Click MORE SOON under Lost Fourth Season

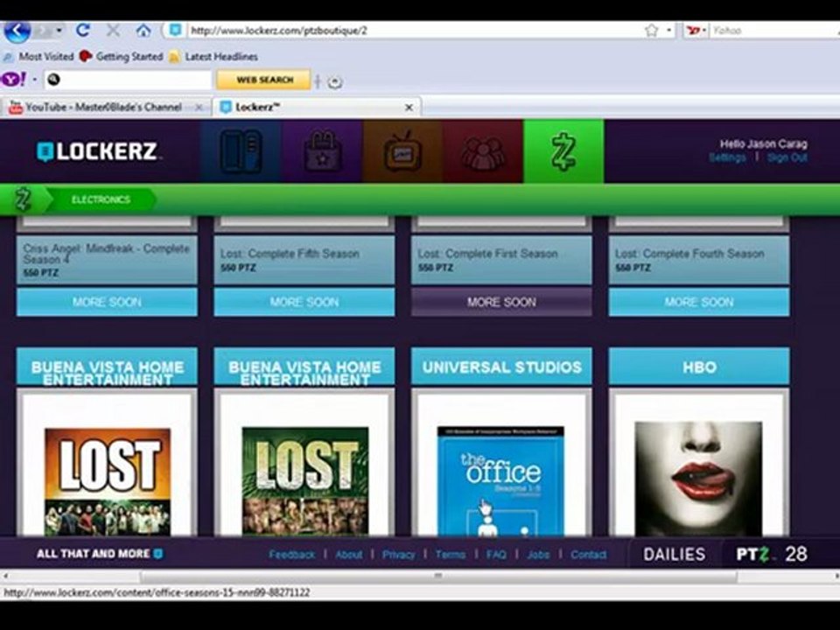699,302
